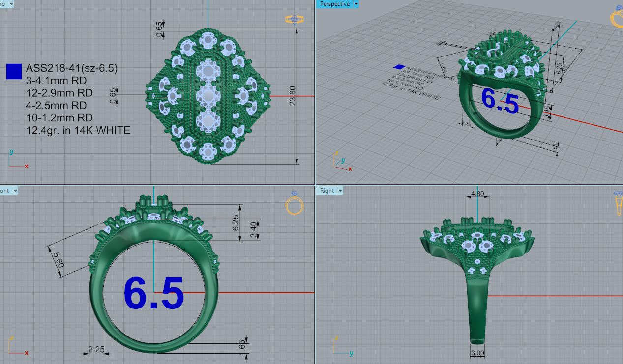Screen dimensions: 623x364
Task: Click the ring icon in the Top viewport
Action: click(x=294, y=20)
